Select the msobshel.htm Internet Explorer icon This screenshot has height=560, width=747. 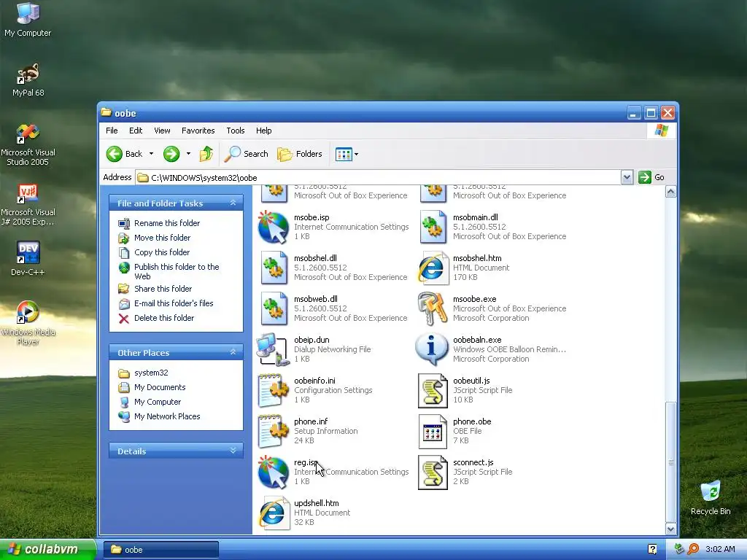pos(433,268)
